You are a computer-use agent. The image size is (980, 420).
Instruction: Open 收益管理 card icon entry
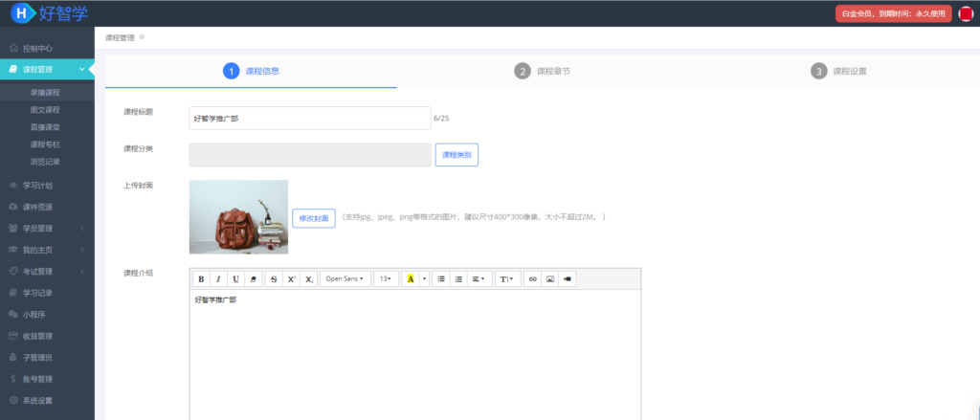(x=13, y=336)
